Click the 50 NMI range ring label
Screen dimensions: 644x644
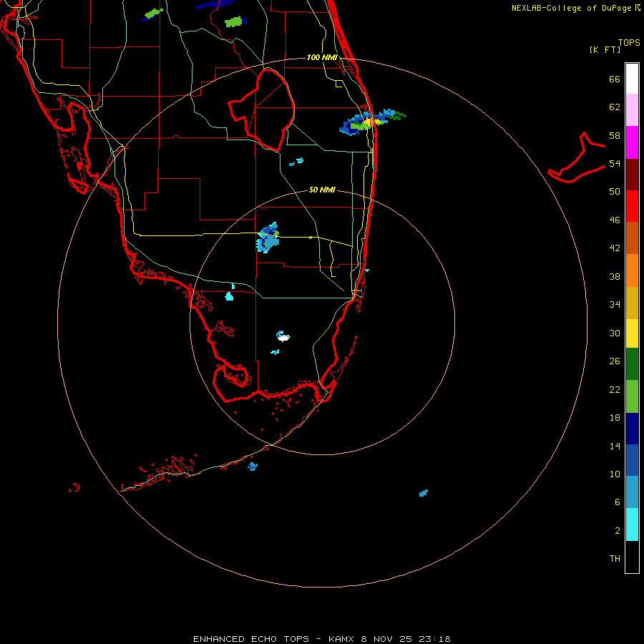tap(322, 190)
